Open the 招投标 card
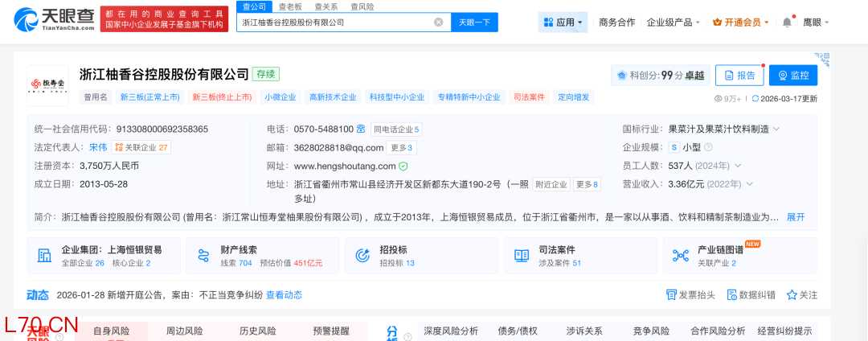Screen dimensions: 868x341 (x=421, y=256)
